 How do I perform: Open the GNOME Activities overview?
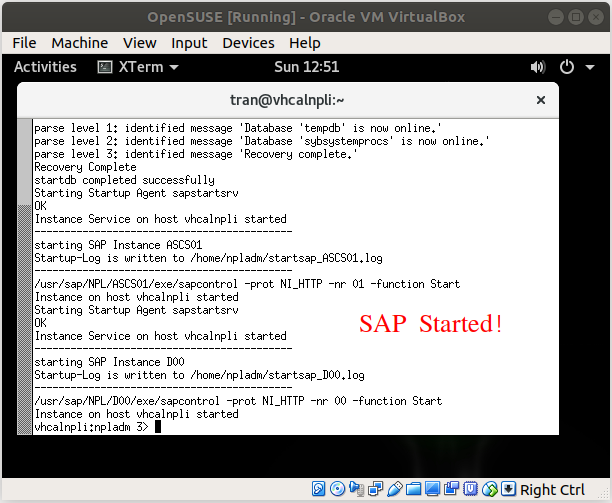pyautogui.click(x=45, y=67)
